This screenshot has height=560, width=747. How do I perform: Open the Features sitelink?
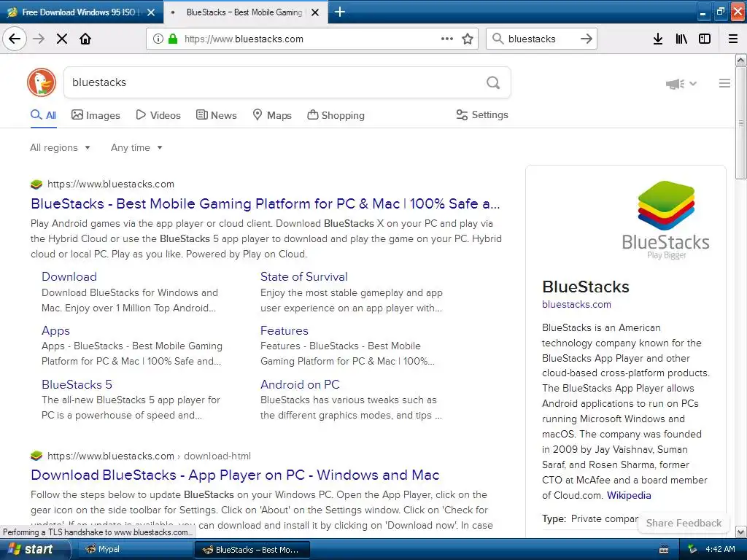tap(285, 330)
